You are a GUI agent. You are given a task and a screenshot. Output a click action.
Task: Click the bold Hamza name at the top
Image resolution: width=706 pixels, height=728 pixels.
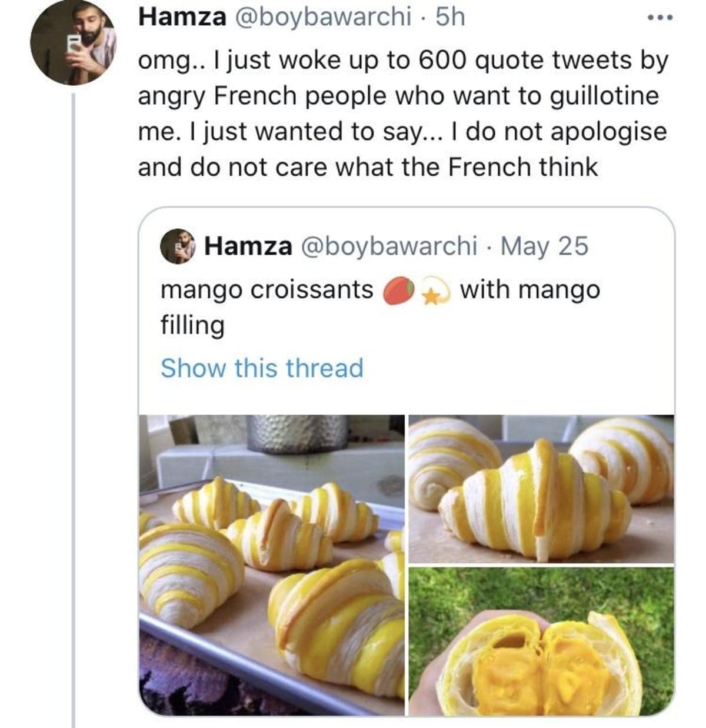[x=182, y=17]
